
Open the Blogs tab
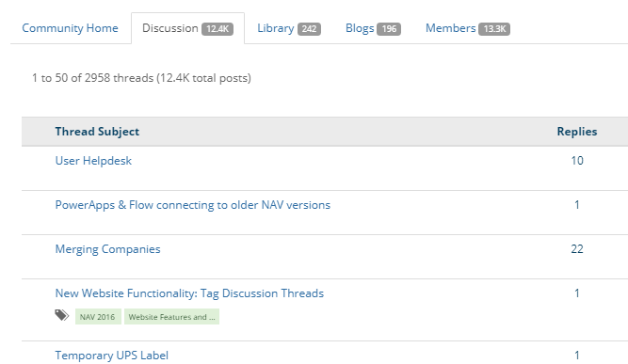tap(373, 28)
